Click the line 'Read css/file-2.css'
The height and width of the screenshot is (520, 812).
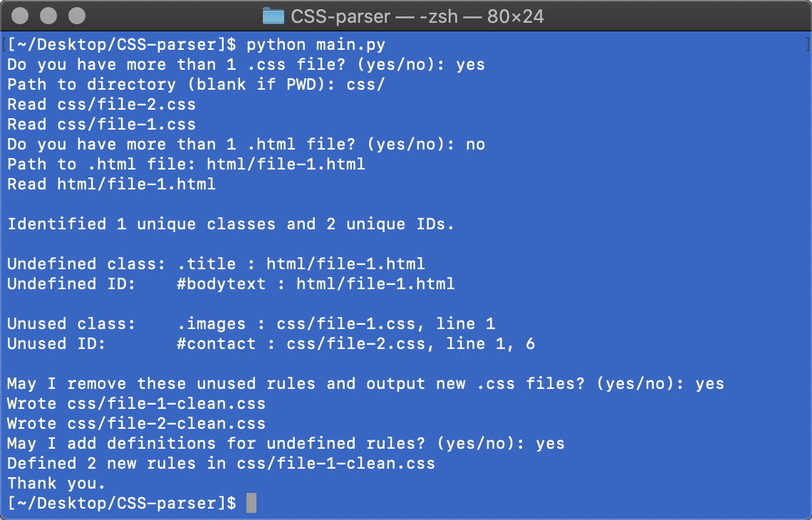click(101, 105)
